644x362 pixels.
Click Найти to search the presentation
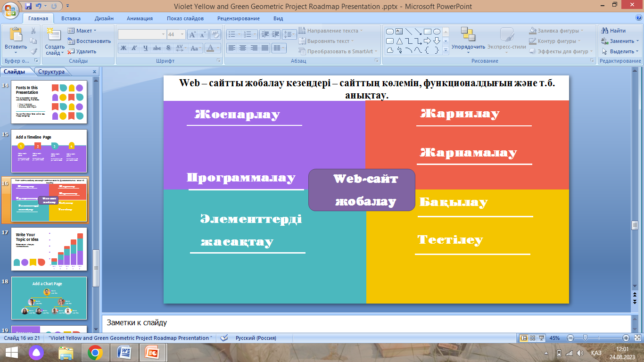click(613, 31)
